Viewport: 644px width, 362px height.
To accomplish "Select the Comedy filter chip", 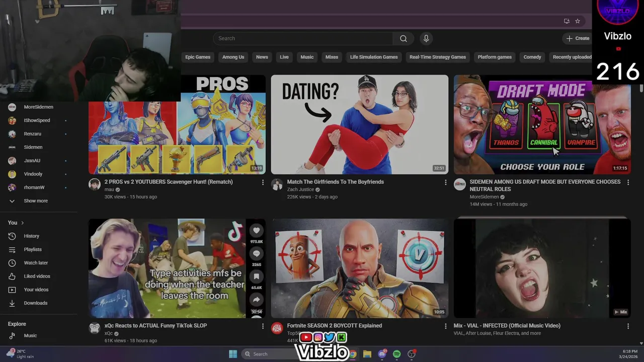I will pos(532,57).
